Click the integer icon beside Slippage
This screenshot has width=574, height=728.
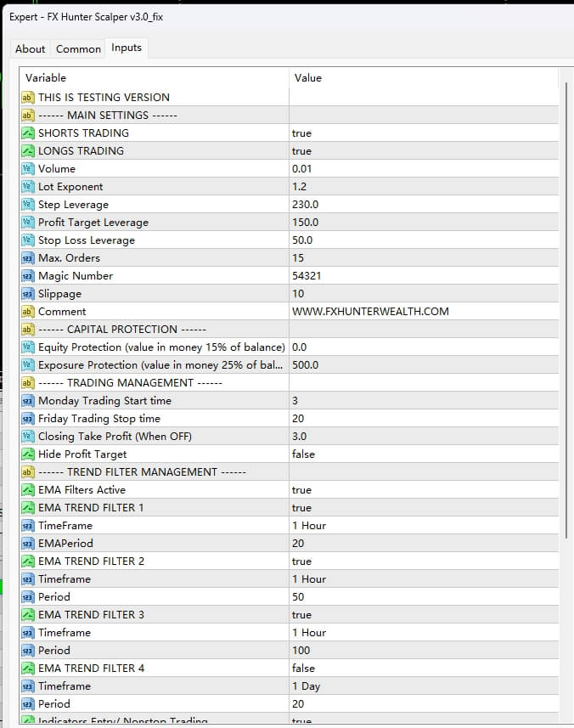click(28, 294)
